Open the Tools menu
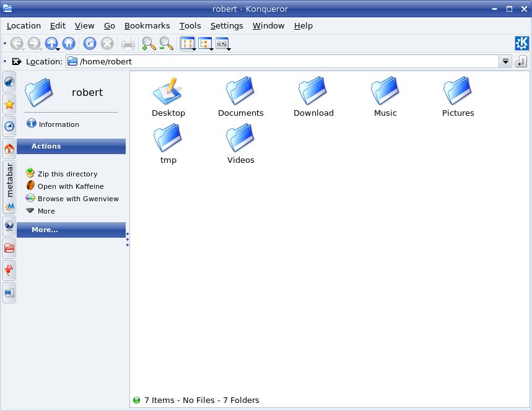The width and height of the screenshot is (532, 411). pyautogui.click(x=190, y=26)
